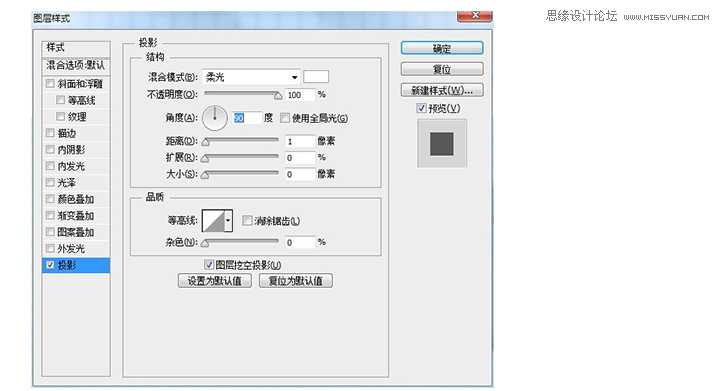
Task: Click the 复位 button
Action: 442,69
